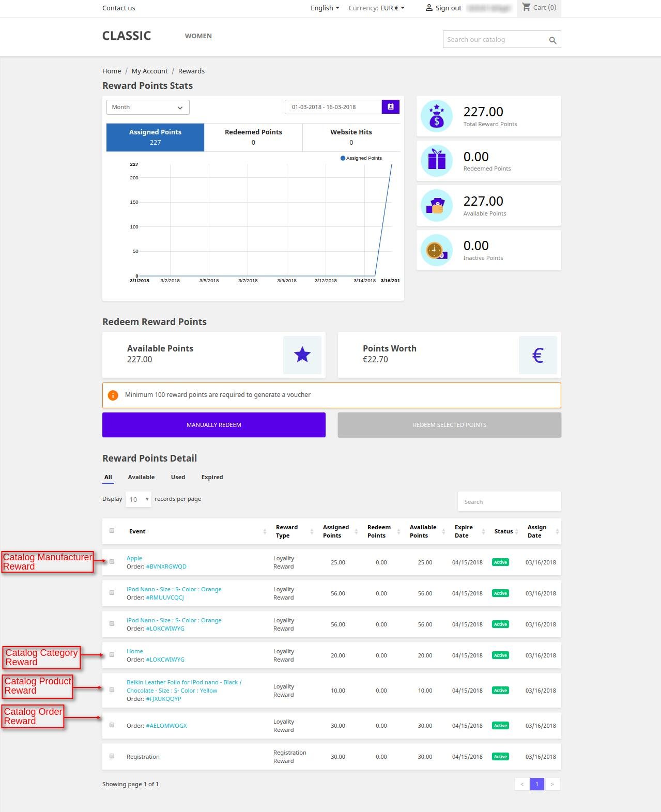Go to My Account breadcrumb link
The image size is (661, 812).
coord(149,71)
